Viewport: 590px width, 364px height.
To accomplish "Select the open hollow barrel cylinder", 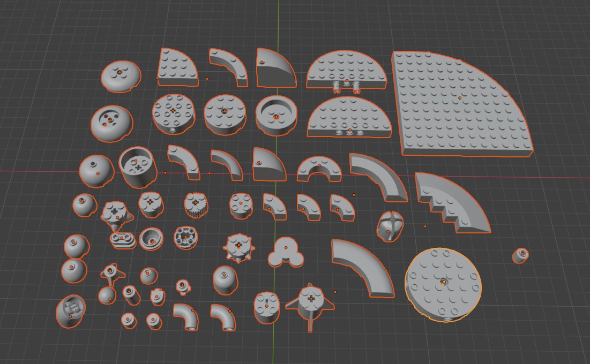I will [x=137, y=168].
